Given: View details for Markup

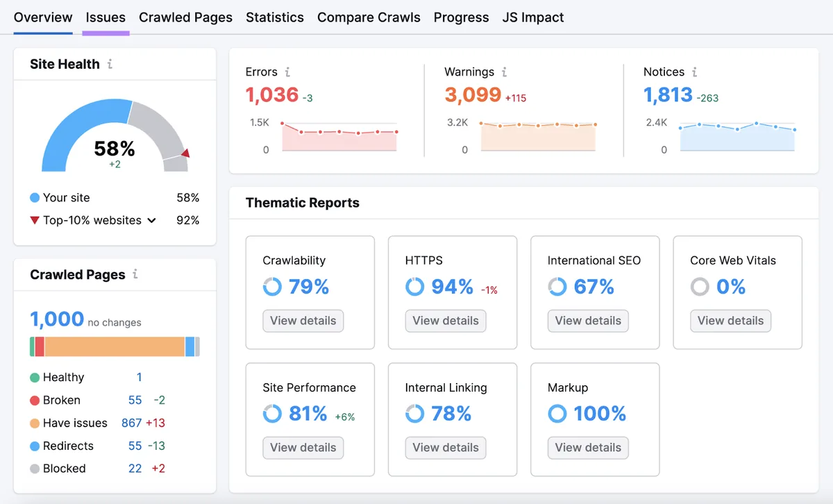Looking at the screenshot, I should [x=588, y=448].
